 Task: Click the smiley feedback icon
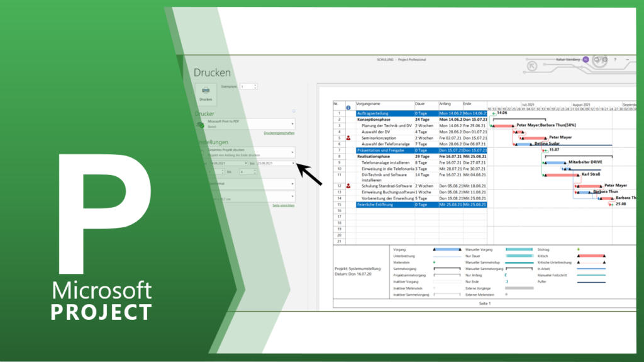[x=597, y=60]
